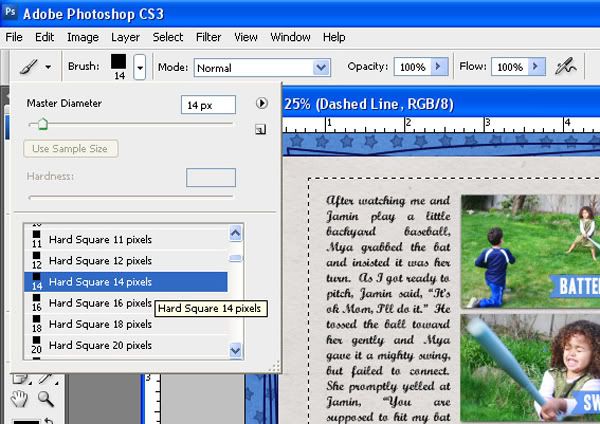Open the Image menu
Screen dimensions: 600x424
tap(83, 37)
